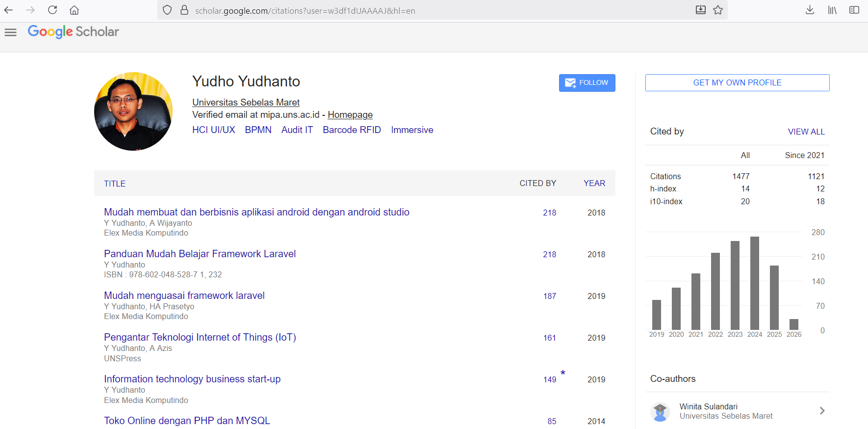Bookmark this page with star icon
Screen dimensions: 868x429
click(x=718, y=10)
